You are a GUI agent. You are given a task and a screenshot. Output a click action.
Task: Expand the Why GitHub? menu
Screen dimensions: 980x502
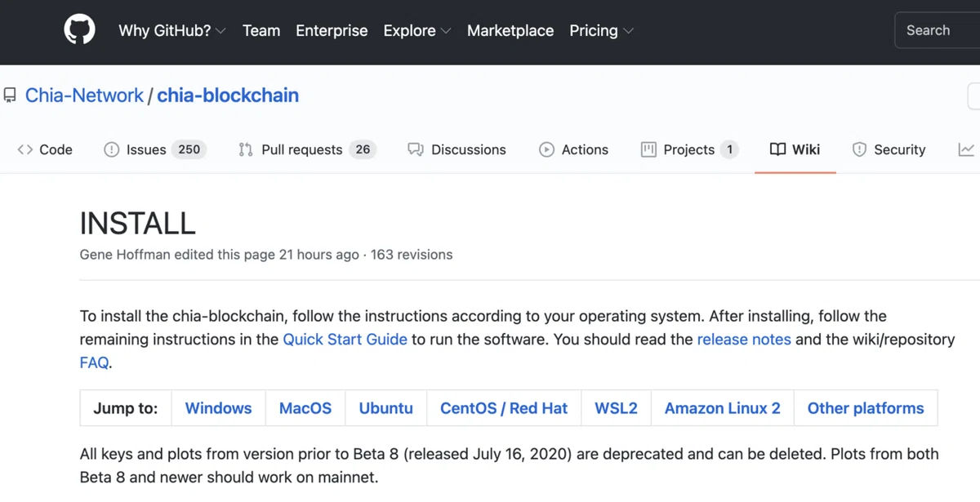coord(171,31)
